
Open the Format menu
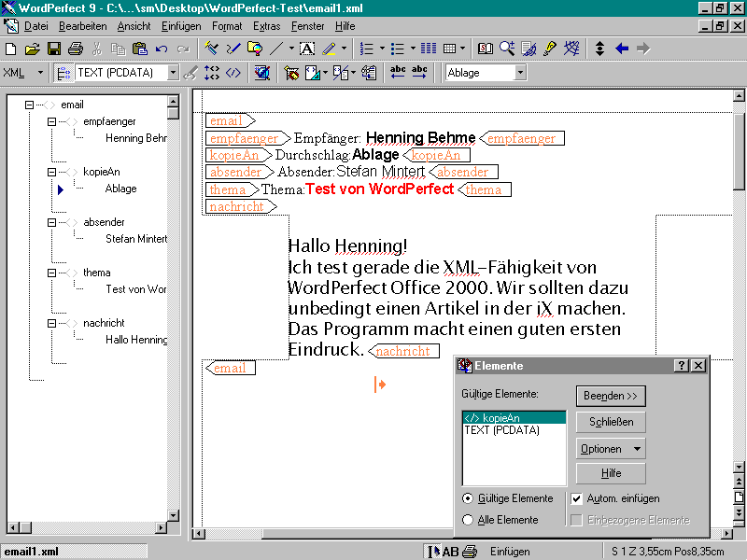point(227,27)
